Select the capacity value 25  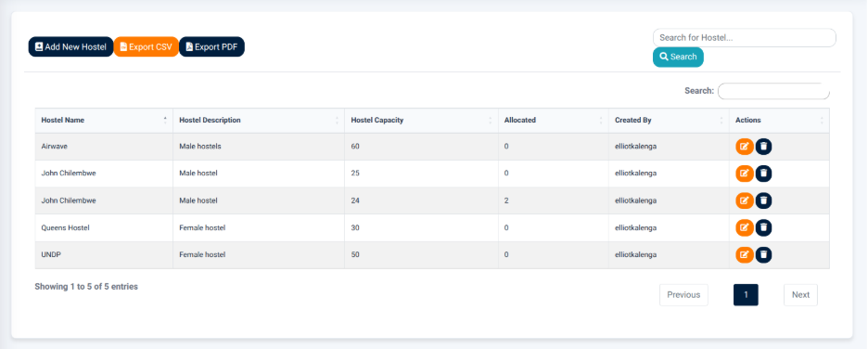coord(355,174)
